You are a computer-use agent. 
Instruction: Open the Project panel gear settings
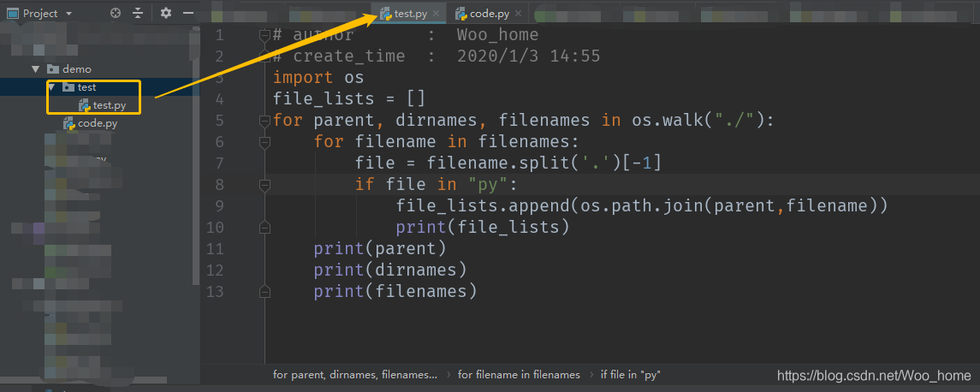click(166, 13)
